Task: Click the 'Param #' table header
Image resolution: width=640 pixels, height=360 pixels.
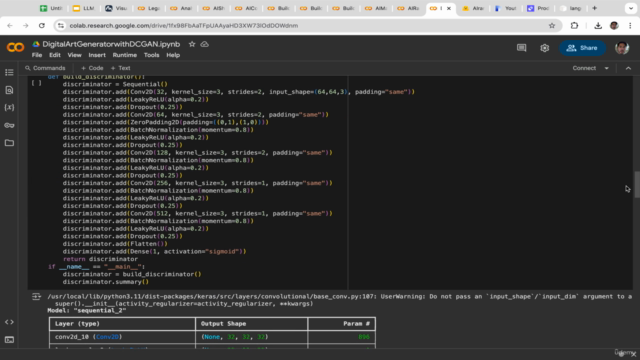Action: click(356, 324)
